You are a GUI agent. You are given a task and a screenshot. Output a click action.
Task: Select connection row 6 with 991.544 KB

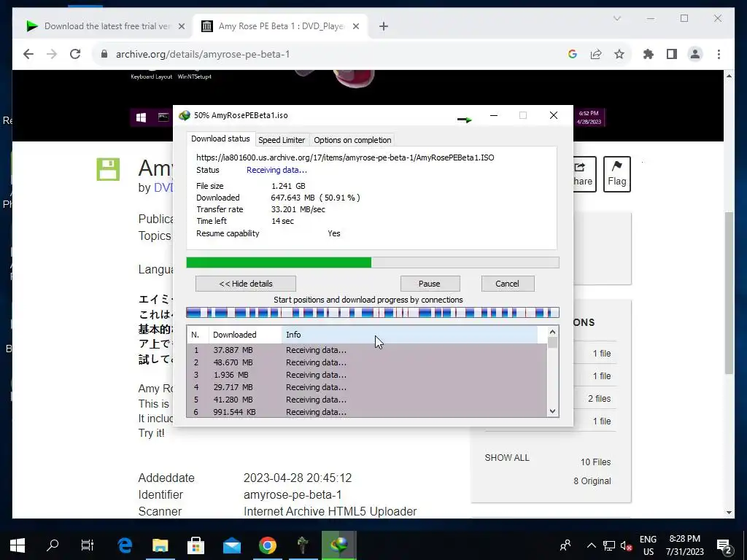(367, 411)
